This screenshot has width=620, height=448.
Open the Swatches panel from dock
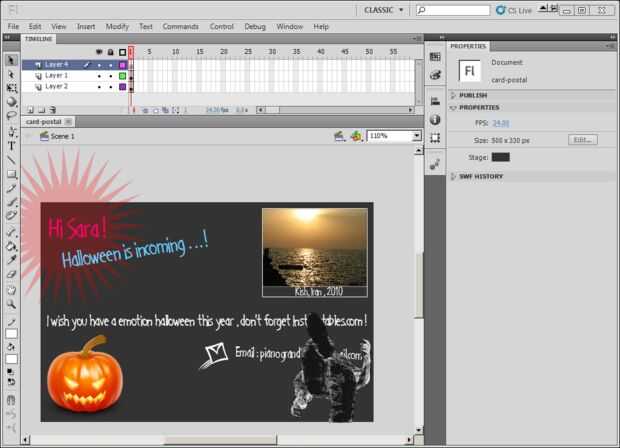tap(435, 57)
